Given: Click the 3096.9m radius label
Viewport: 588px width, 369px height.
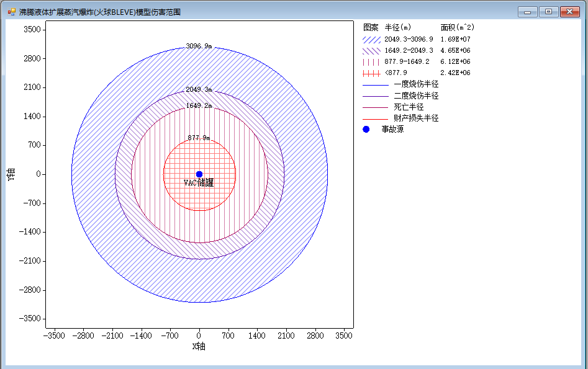Looking at the screenshot, I should (199, 46).
